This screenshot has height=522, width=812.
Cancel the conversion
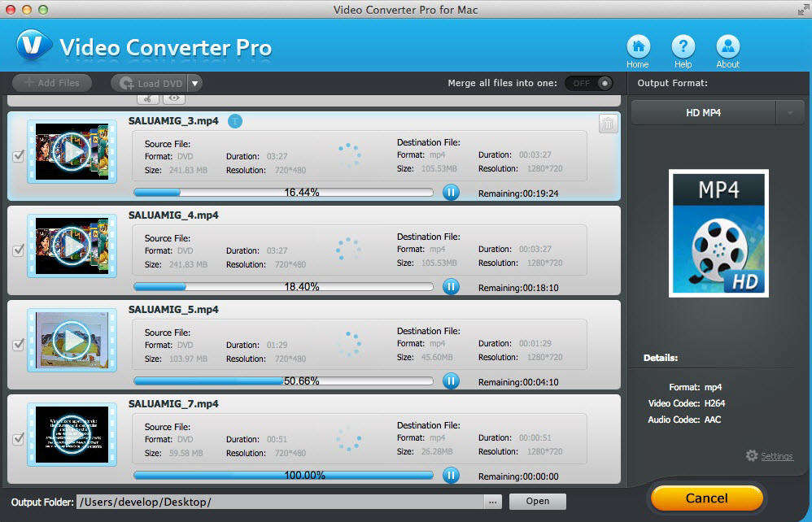707,498
